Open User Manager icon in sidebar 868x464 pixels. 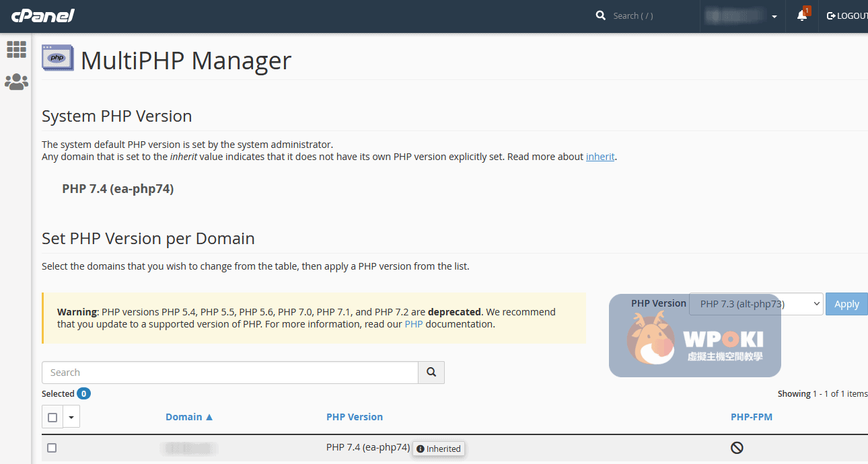(x=16, y=82)
